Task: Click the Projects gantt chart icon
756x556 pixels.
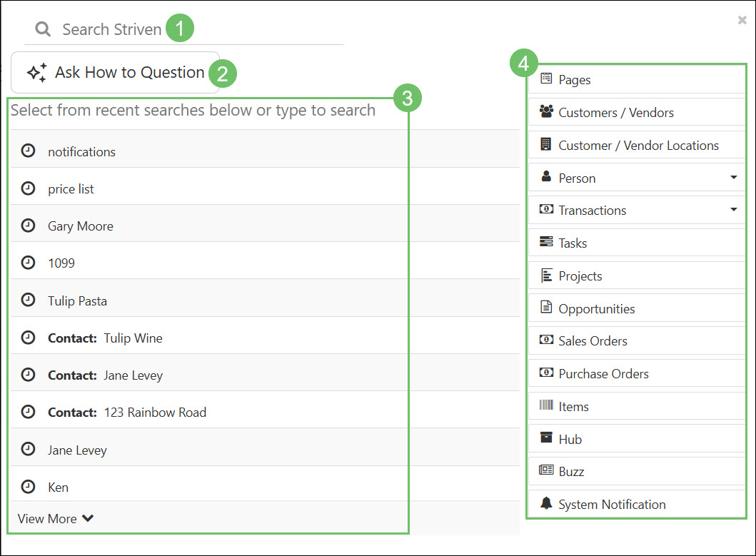Action: 546,275
